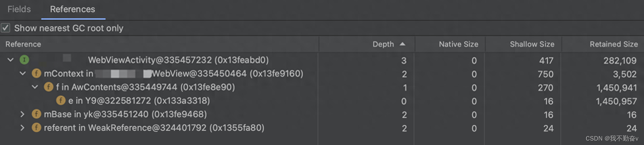This screenshot has width=644, height=145.
Task: Click the Depth sort ascending arrow
Action: pos(402,44)
